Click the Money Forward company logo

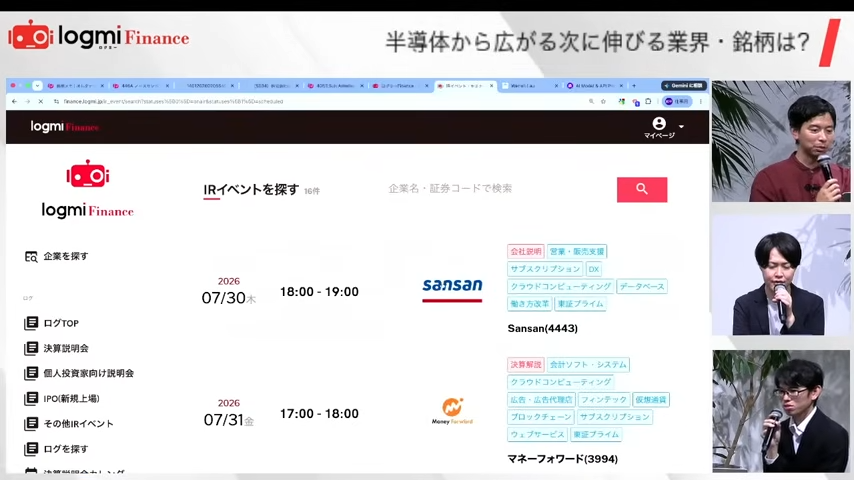pos(452,411)
